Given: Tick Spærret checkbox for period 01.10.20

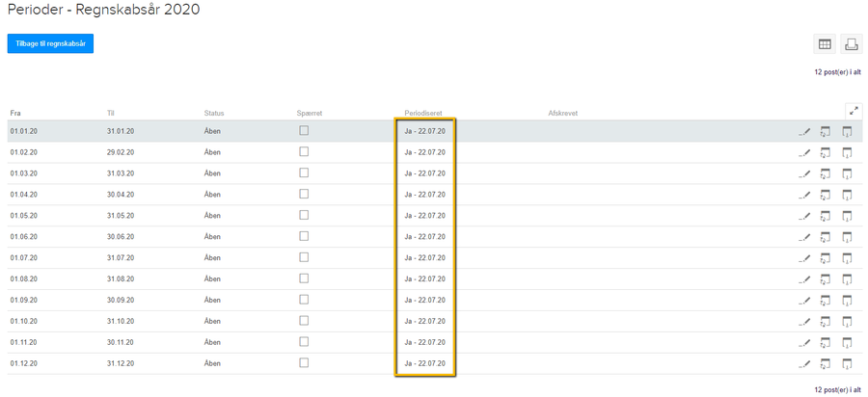Looking at the screenshot, I should click(304, 321).
